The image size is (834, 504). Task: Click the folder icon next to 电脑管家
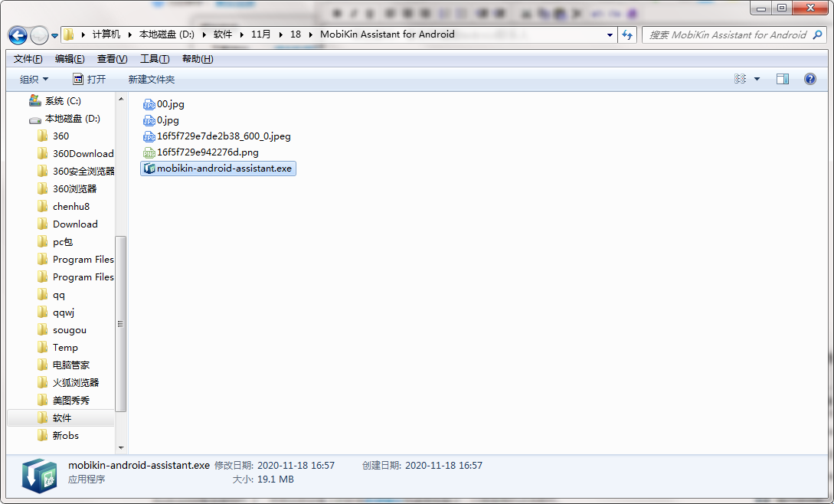(x=43, y=365)
